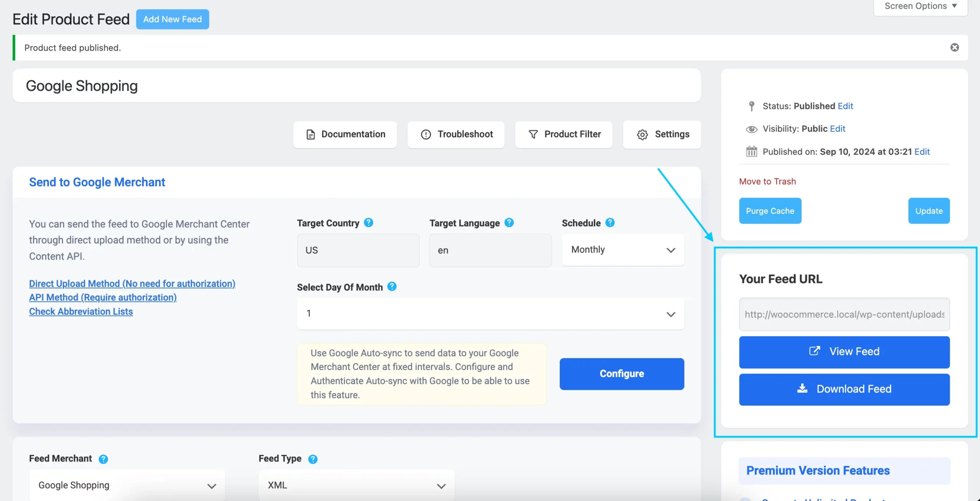The width and height of the screenshot is (980, 501).
Task: Click the feed URL input field
Action: click(844, 314)
